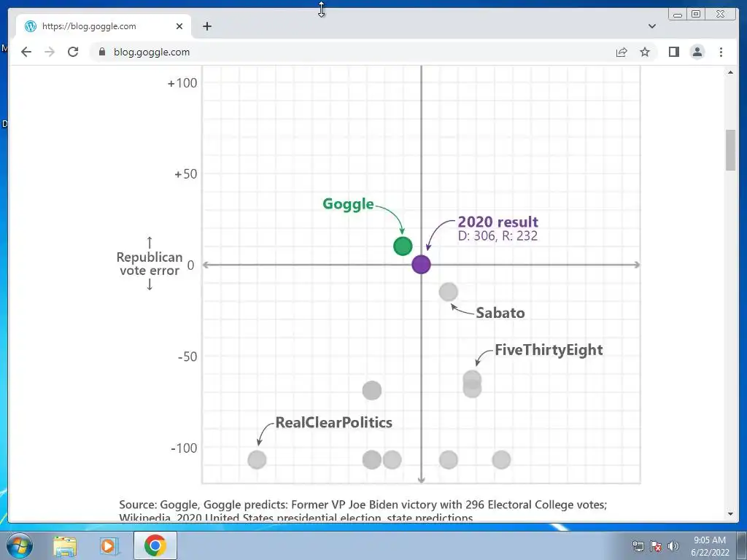Click the page scrollbar thumb

730,149
